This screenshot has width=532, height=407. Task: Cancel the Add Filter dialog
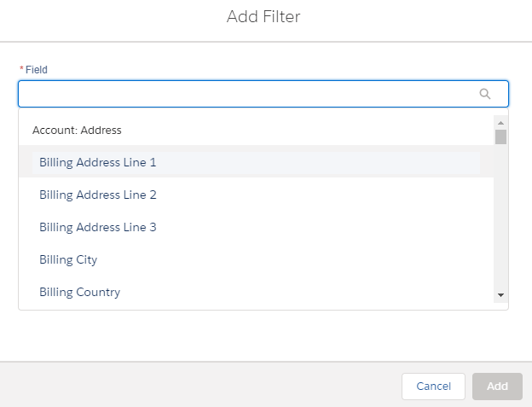433,387
